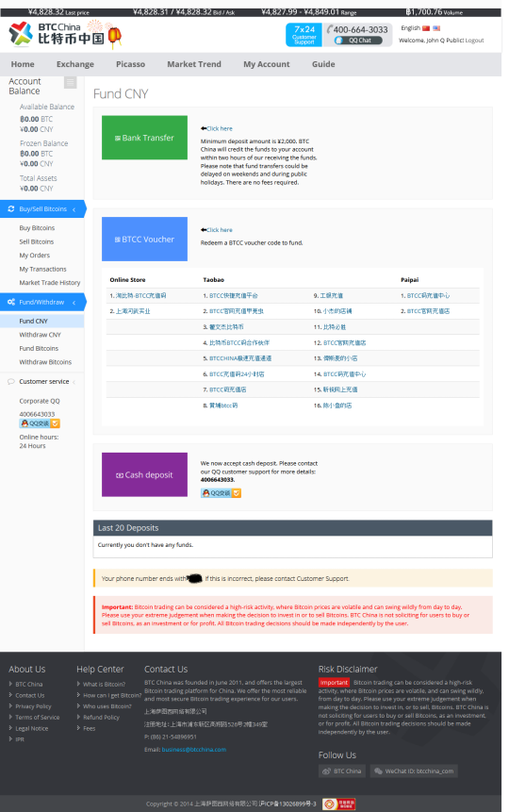The width and height of the screenshot is (509, 812).
Task: Start QQ Chat in header
Action: (x=358, y=41)
